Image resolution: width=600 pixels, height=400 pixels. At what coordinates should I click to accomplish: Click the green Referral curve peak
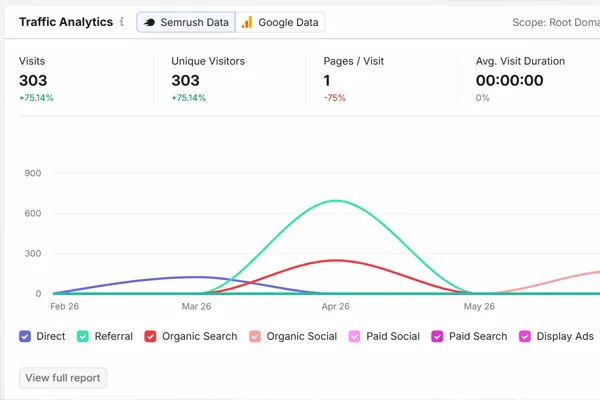pyautogui.click(x=336, y=201)
